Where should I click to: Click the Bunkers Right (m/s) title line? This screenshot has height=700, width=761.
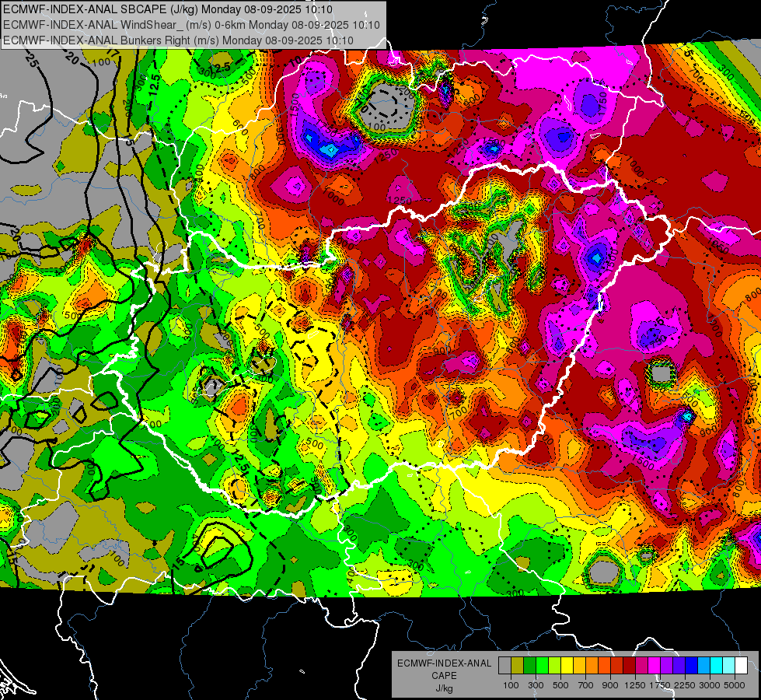point(178,40)
